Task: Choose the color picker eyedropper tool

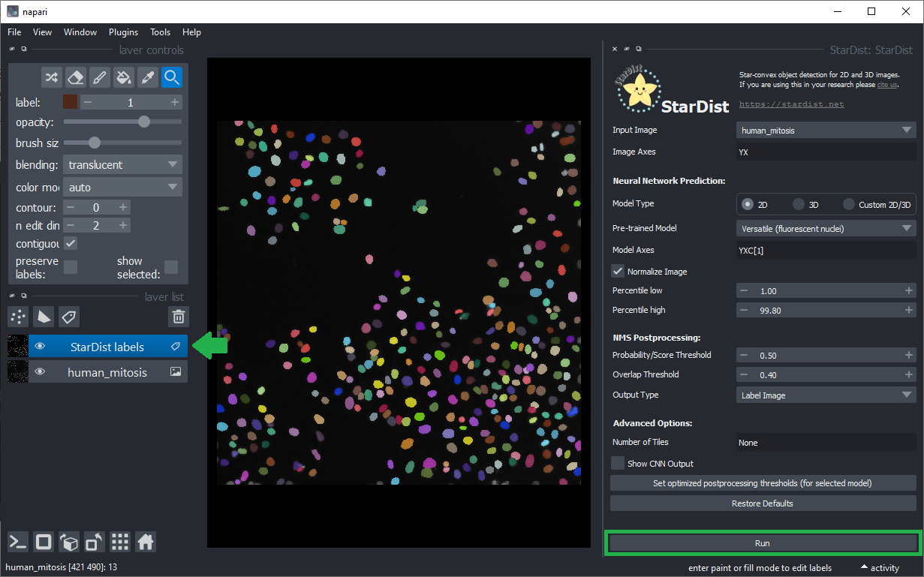Action: point(148,77)
